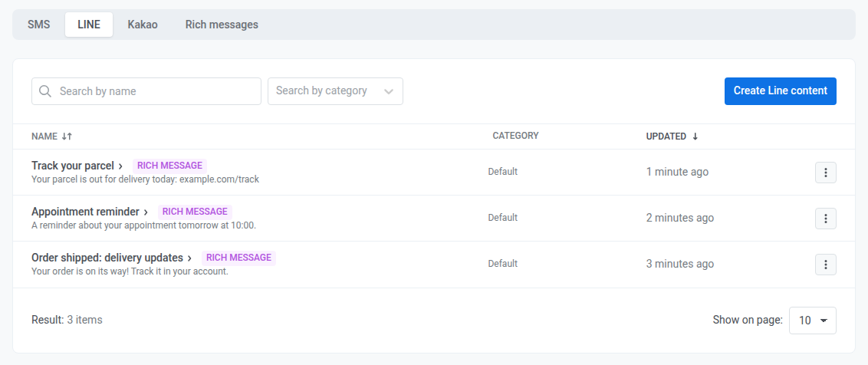This screenshot has height=365, width=868.
Task: Click the Create Line content button
Action: (x=781, y=90)
